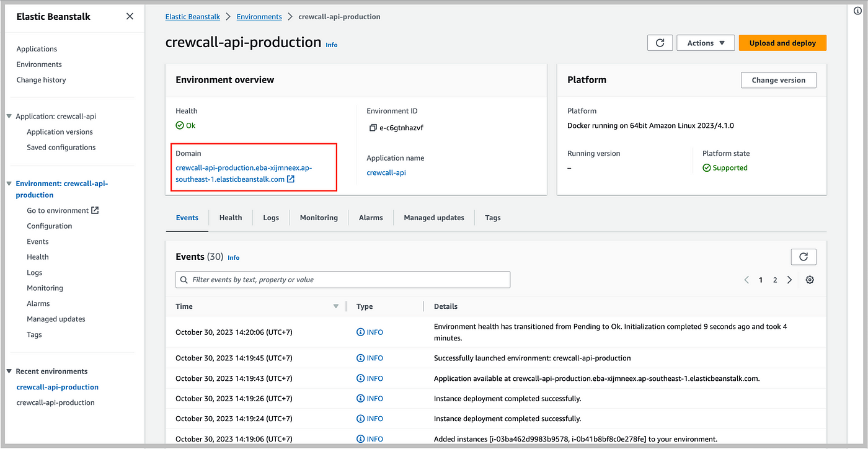Go to events page 2

coord(775,280)
